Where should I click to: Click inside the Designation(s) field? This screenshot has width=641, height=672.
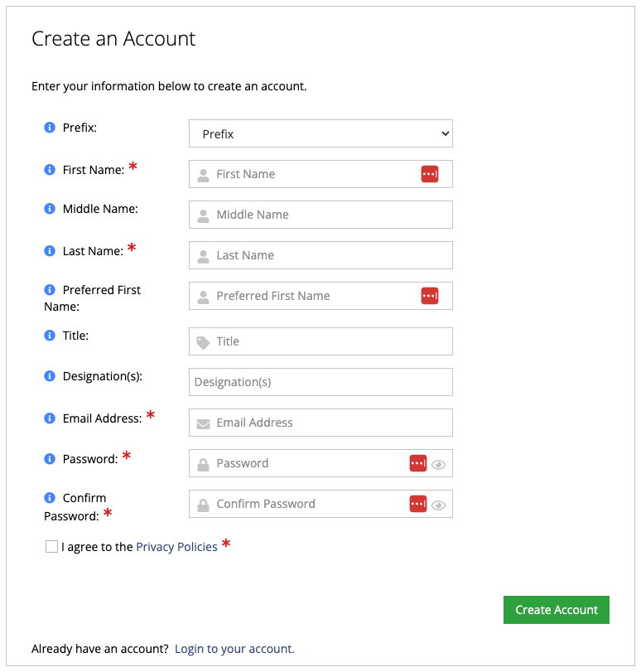(x=320, y=382)
